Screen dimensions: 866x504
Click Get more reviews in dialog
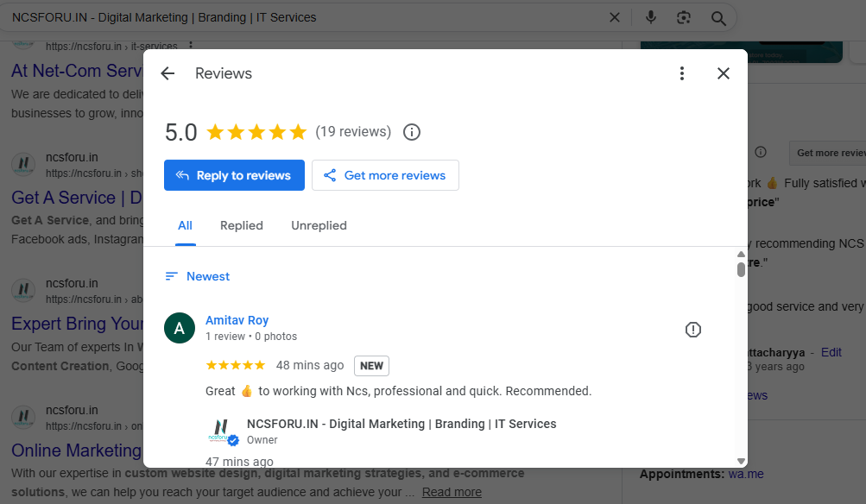tap(385, 175)
